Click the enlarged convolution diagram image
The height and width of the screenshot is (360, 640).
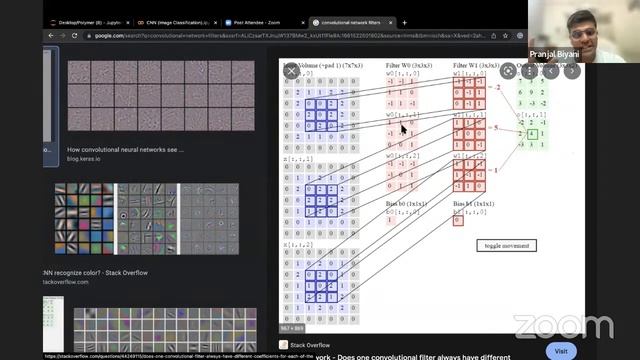click(431, 196)
